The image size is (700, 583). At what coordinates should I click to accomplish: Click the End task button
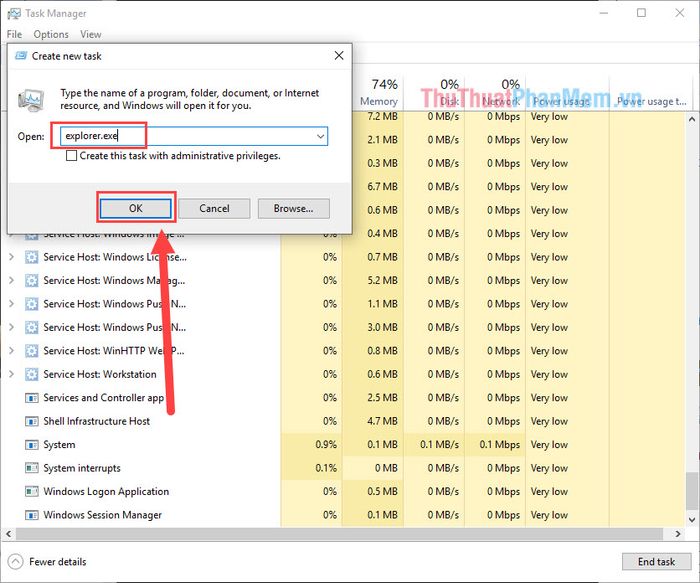(656, 562)
